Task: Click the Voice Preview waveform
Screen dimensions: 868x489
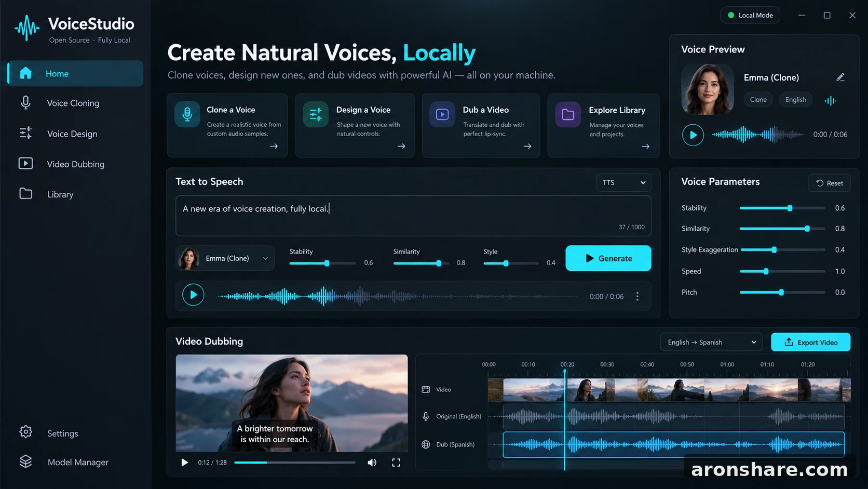Action: 758,135
